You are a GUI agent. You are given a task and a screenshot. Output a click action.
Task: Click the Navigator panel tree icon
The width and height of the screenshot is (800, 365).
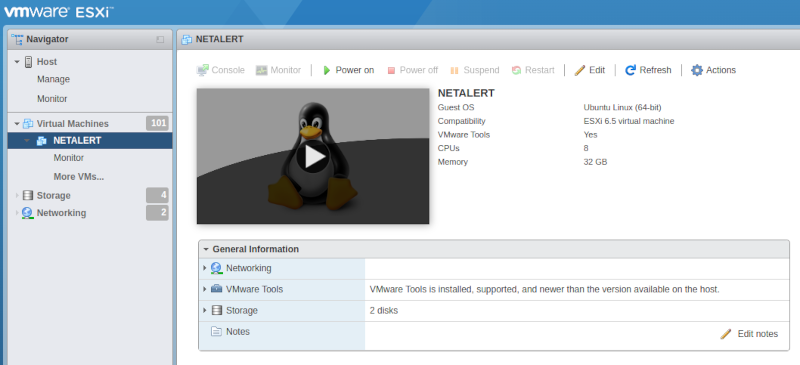point(17,39)
